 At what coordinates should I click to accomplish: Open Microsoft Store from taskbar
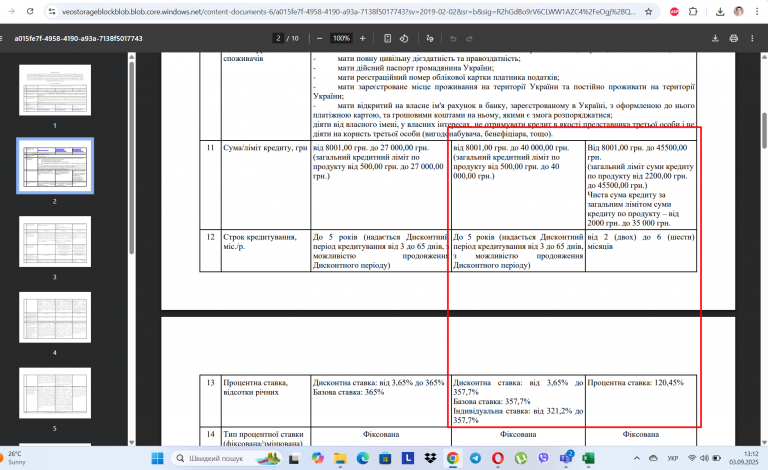click(385, 458)
